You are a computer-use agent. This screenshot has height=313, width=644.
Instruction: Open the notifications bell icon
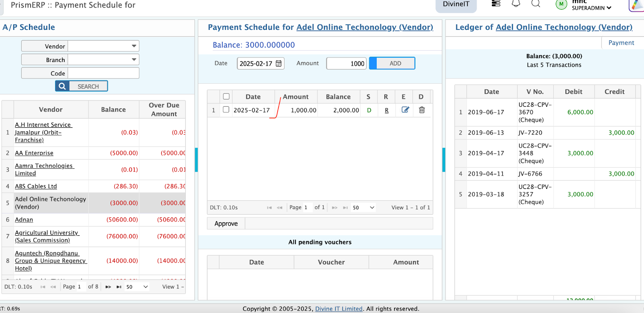pos(516,4)
